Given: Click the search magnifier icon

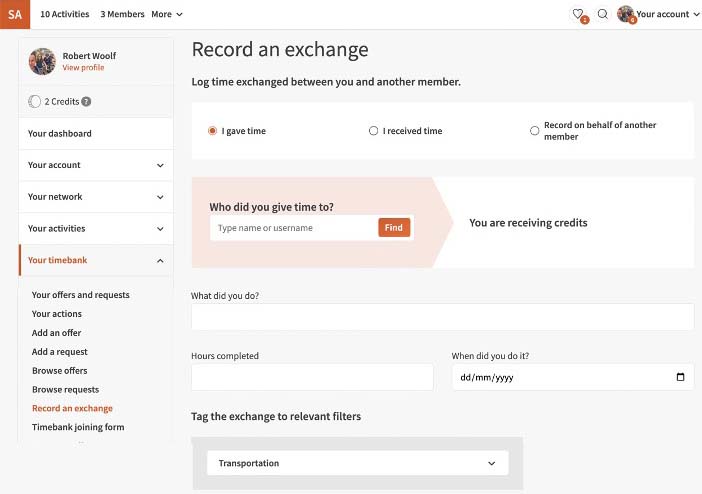Looking at the screenshot, I should click(603, 14).
